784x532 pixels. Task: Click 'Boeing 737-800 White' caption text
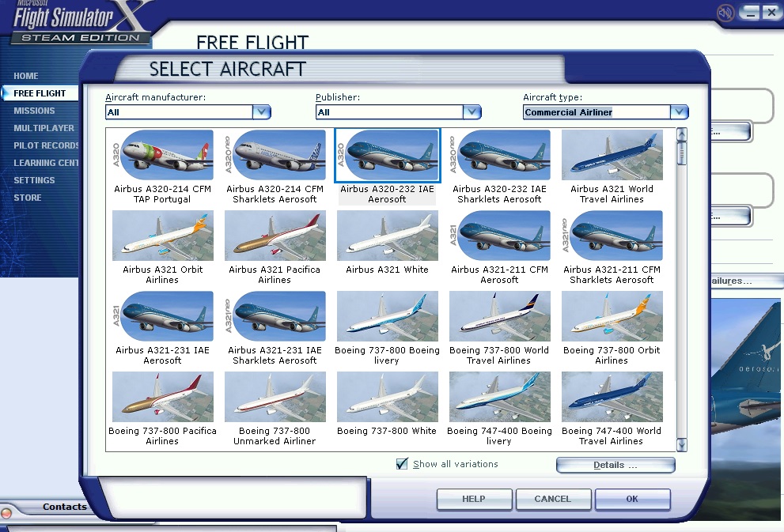387,431
